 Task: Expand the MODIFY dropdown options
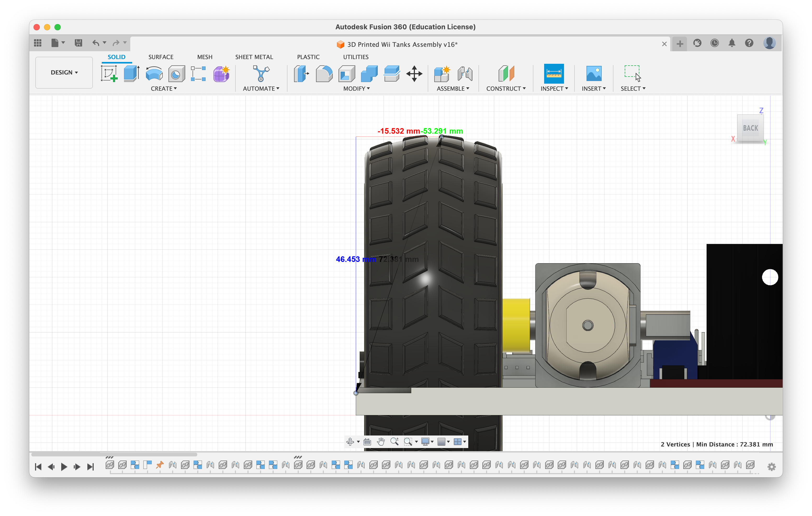coord(356,89)
